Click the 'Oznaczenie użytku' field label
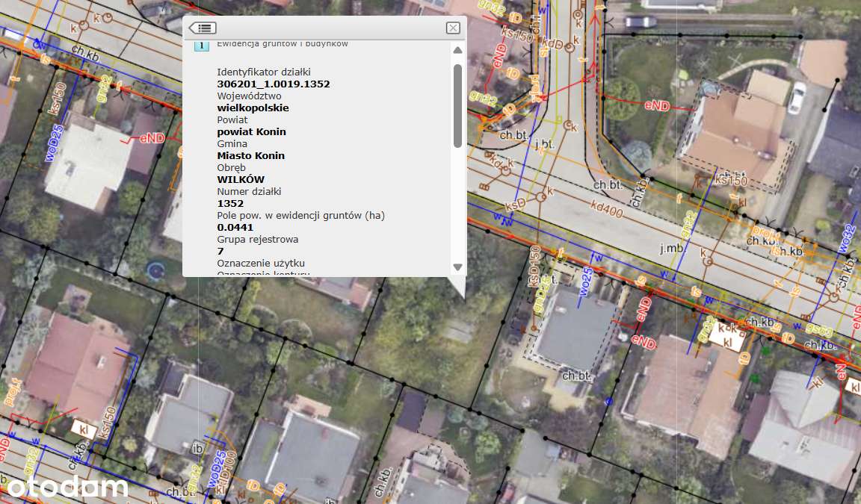 click(x=261, y=263)
